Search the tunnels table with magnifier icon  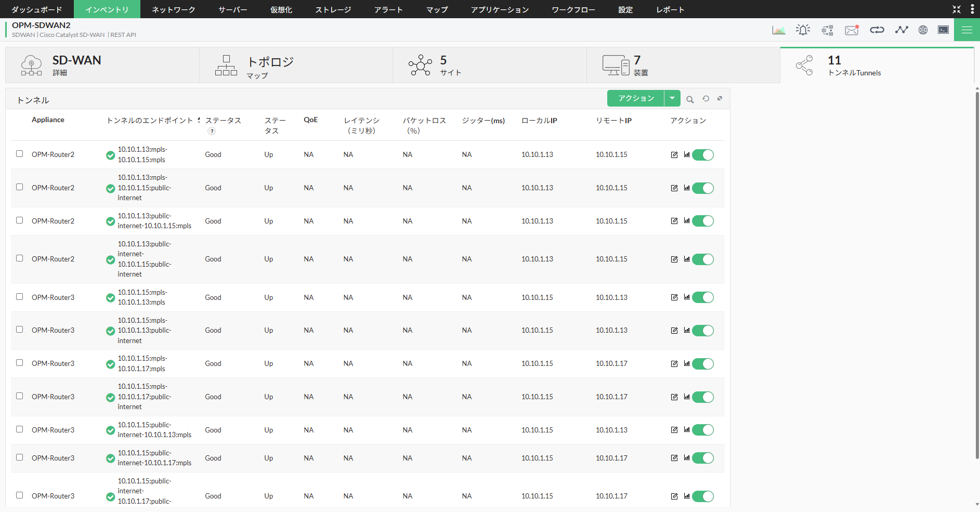tap(690, 99)
